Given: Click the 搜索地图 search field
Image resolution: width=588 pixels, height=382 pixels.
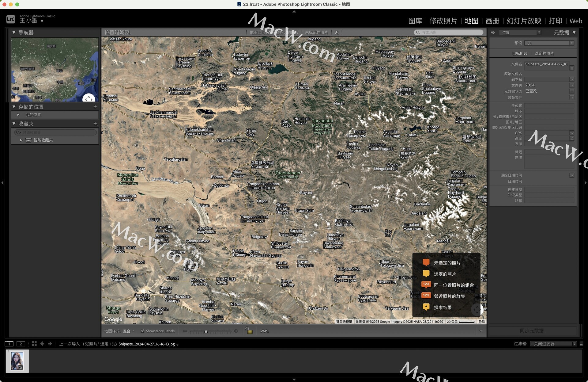Looking at the screenshot, I should [x=450, y=32].
